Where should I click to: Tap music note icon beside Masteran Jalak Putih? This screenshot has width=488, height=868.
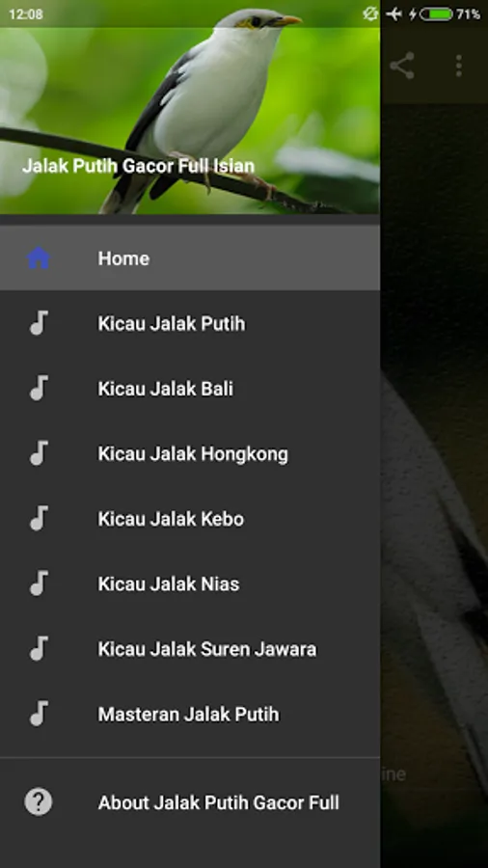pyautogui.click(x=39, y=714)
